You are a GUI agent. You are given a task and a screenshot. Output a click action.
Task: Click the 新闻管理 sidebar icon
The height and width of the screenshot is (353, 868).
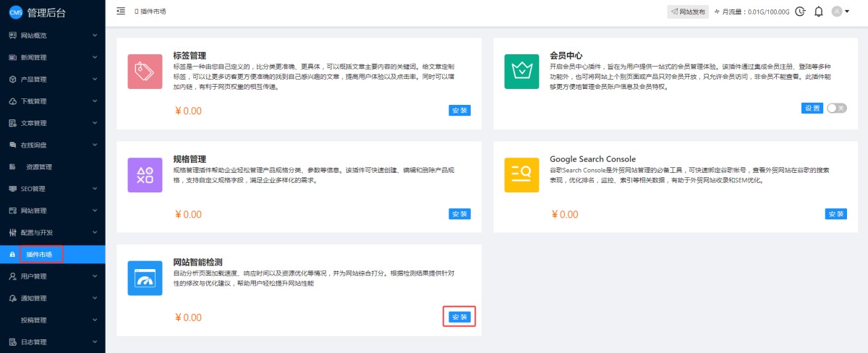pos(12,57)
